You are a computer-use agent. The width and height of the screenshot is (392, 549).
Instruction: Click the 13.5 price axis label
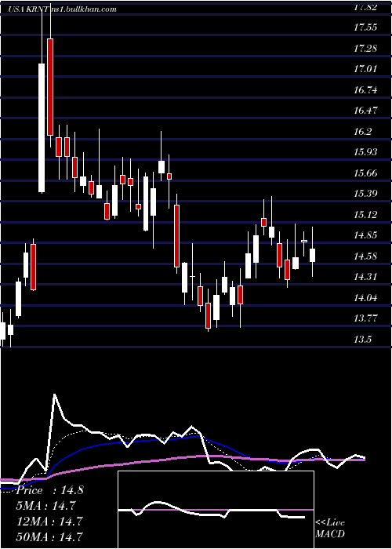(362, 340)
